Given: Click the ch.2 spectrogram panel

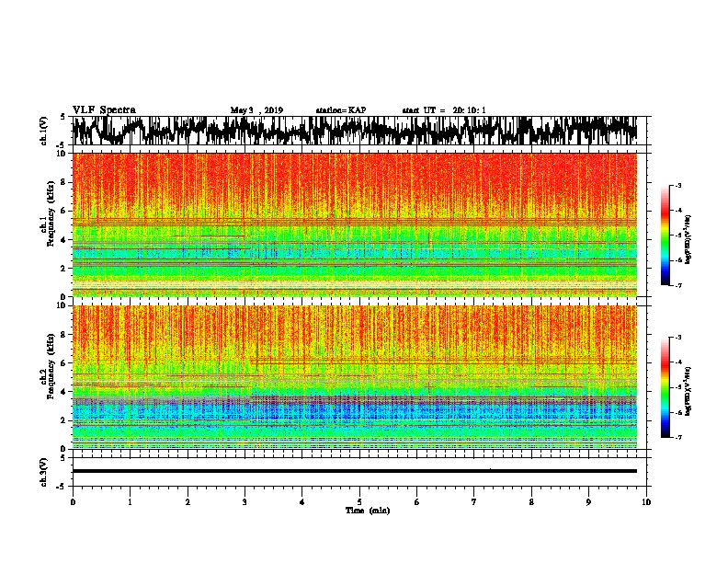Looking at the screenshot, I should pos(355,377).
